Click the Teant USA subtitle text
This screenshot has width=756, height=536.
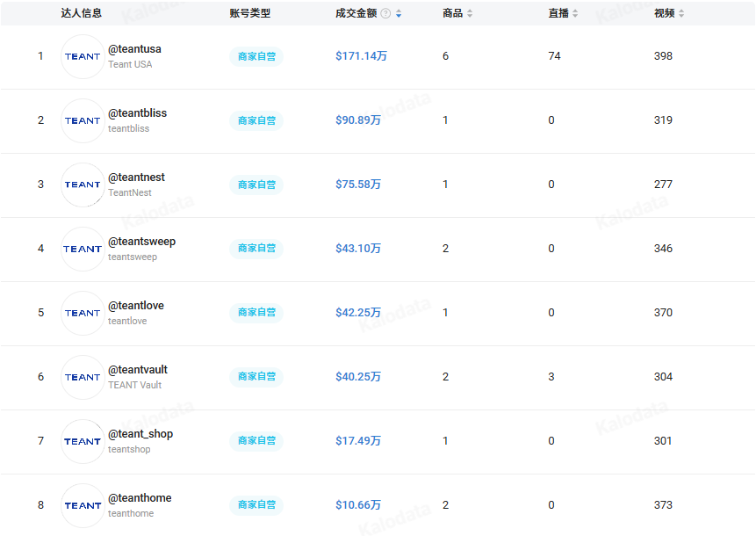pos(131,64)
